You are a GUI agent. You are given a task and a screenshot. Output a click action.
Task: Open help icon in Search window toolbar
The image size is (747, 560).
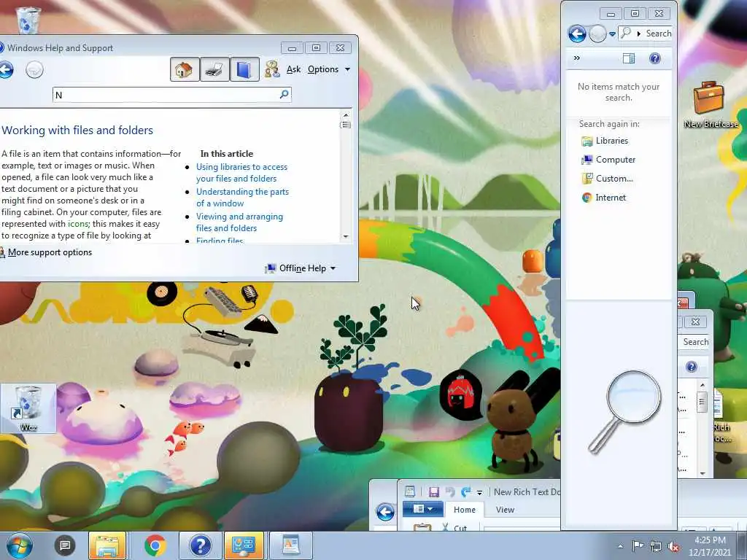[655, 58]
